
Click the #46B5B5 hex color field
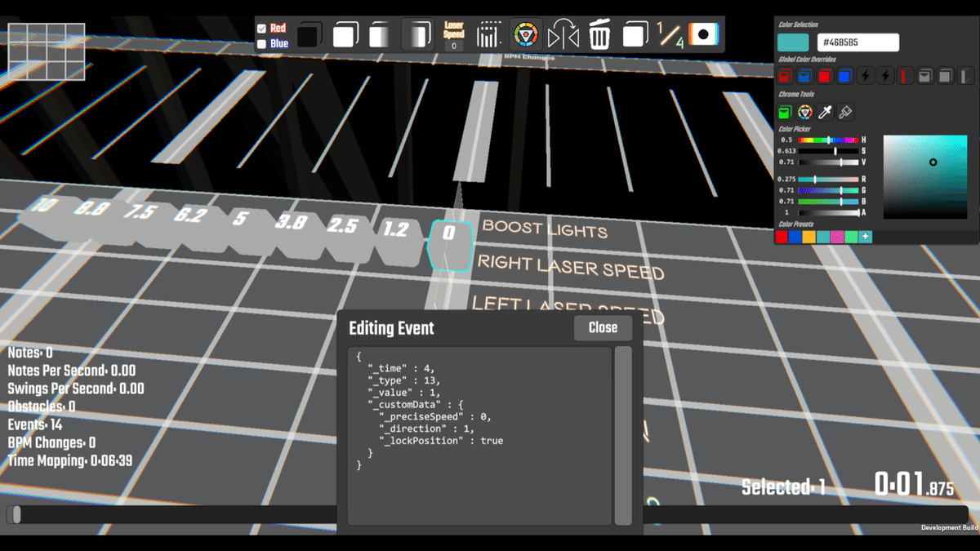(x=858, y=42)
